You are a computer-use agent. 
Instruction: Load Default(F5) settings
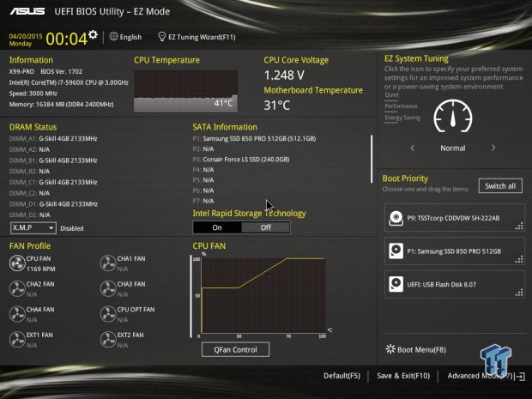(342, 376)
